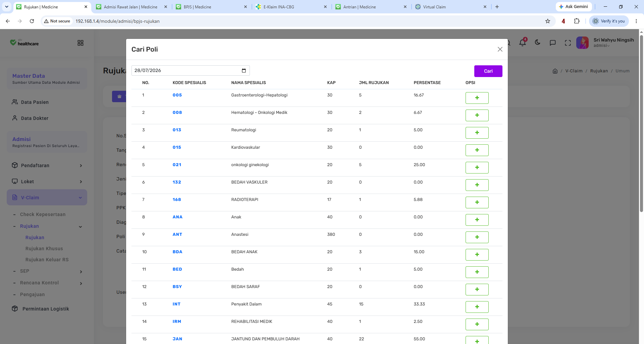Choose Anastesi row plus button
Viewport: 644px width, 344px height.
[477, 237]
